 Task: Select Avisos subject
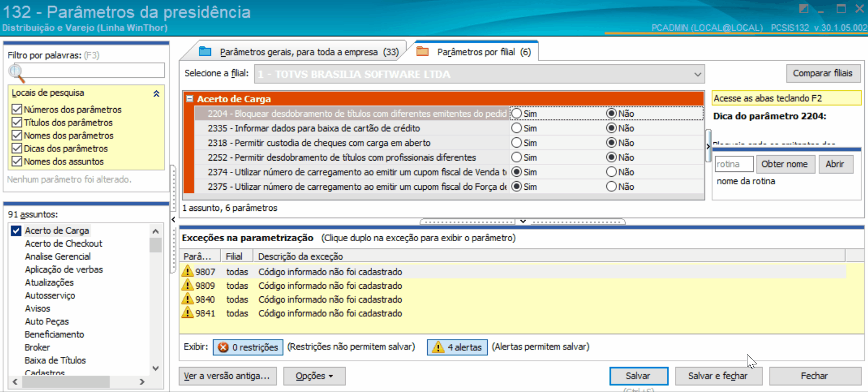[x=37, y=308]
